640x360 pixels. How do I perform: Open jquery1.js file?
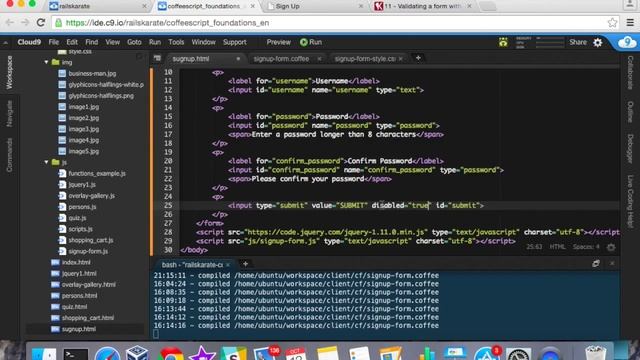click(x=82, y=184)
